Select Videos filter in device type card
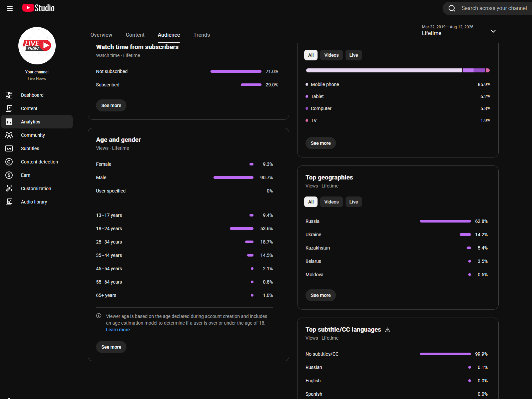This screenshot has width=532, height=399. [x=332, y=55]
